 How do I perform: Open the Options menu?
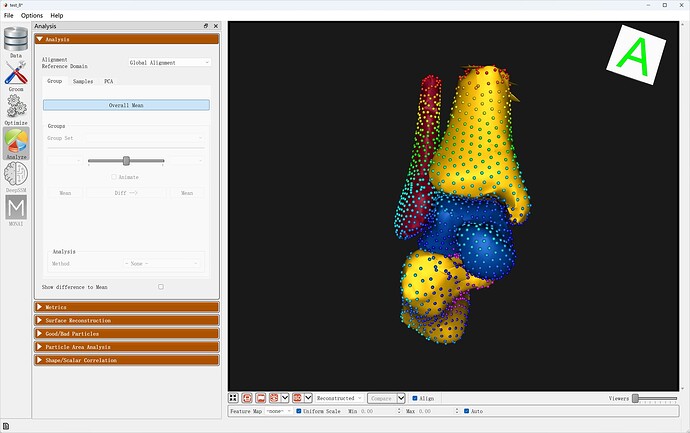pos(32,15)
